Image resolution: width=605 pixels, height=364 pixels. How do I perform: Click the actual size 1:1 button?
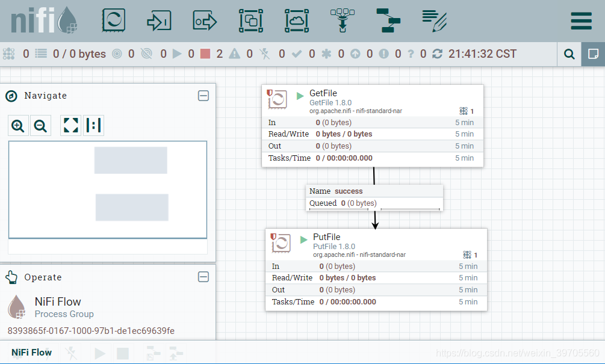pos(93,125)
